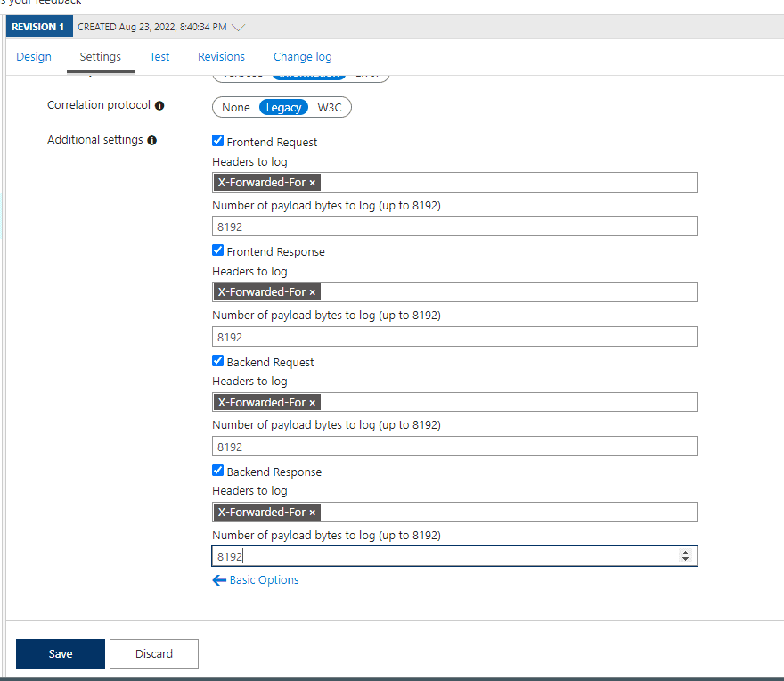Focus Frontend Response payload bytes field
This screenshot has width=784, height=681.
click(x=454, y=337)
